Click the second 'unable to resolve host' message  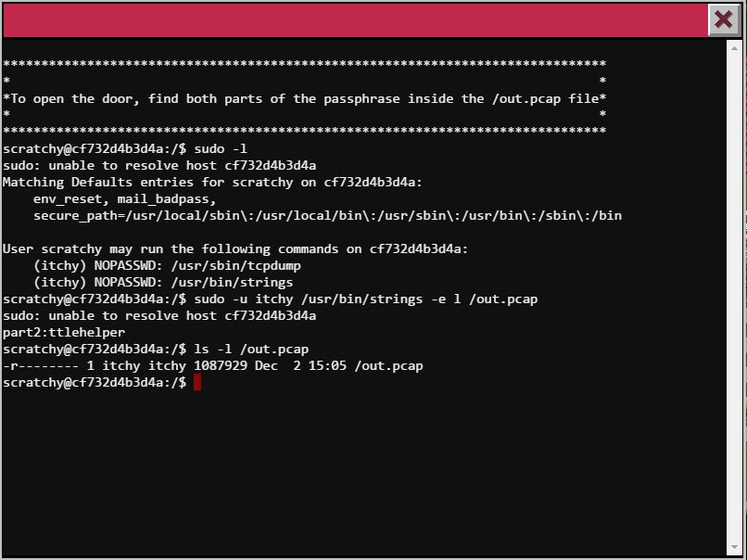point(159,315)
